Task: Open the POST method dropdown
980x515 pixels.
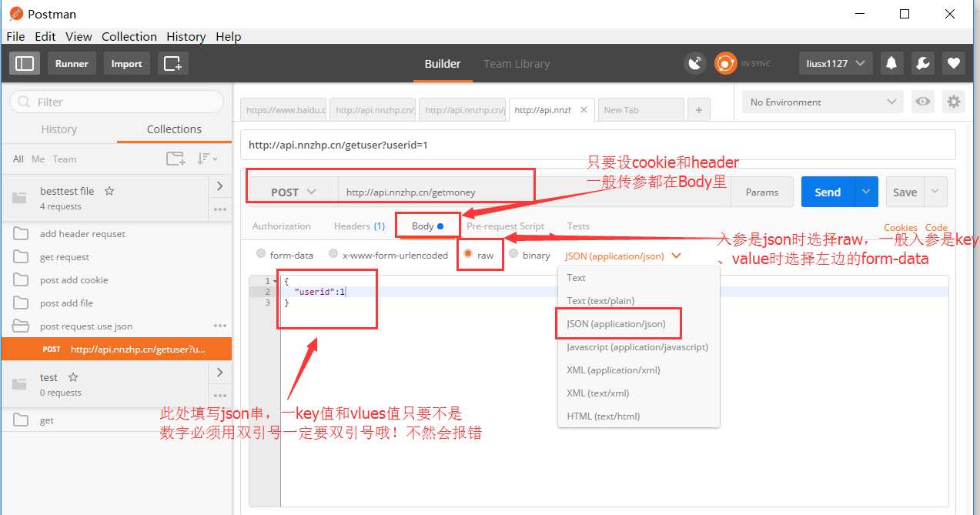Action: click(x=293, y=192)
